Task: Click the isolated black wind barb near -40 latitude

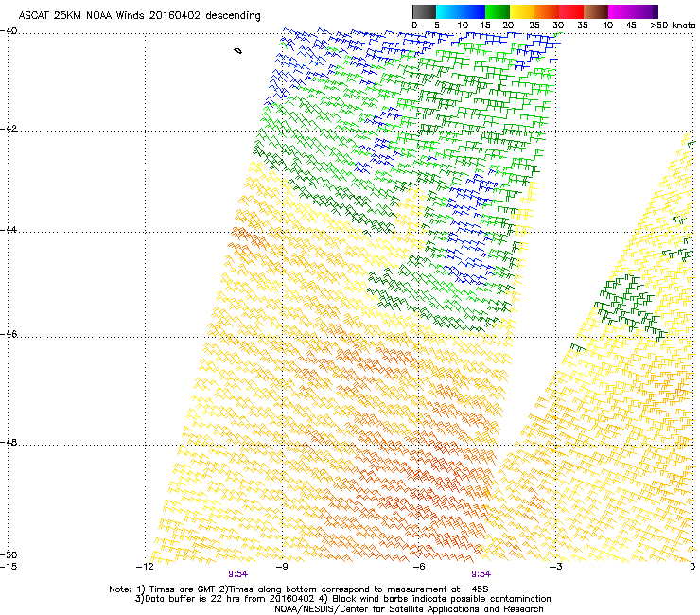Action: (238, 51)
